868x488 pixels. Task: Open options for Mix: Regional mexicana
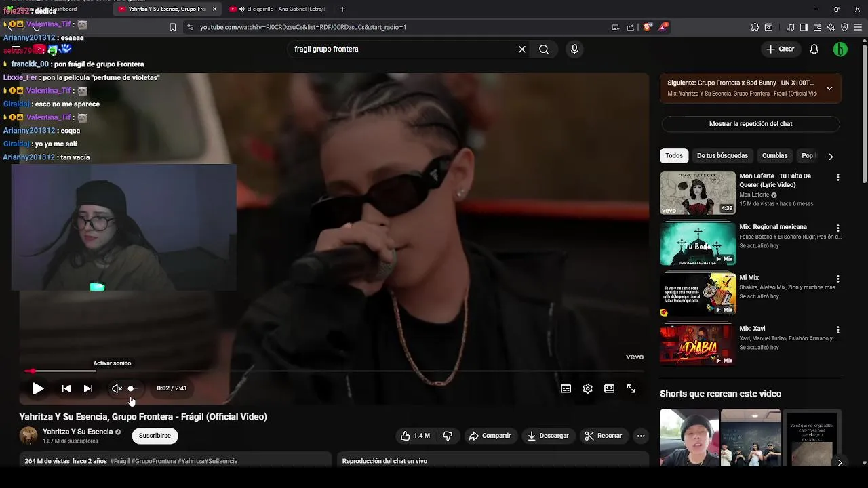(x=837, y=228)
